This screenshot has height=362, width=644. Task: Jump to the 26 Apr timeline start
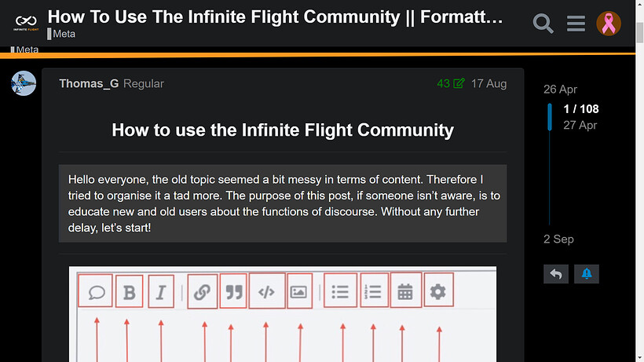560,89
